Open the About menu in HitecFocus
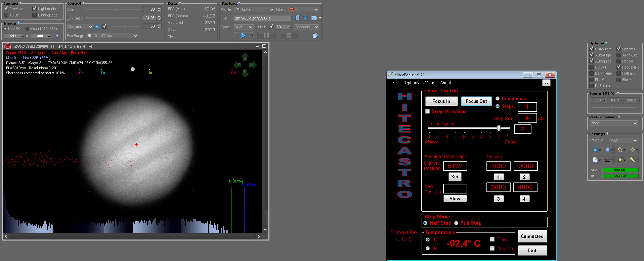The image size is (644, 261). [x=445, y=83]
